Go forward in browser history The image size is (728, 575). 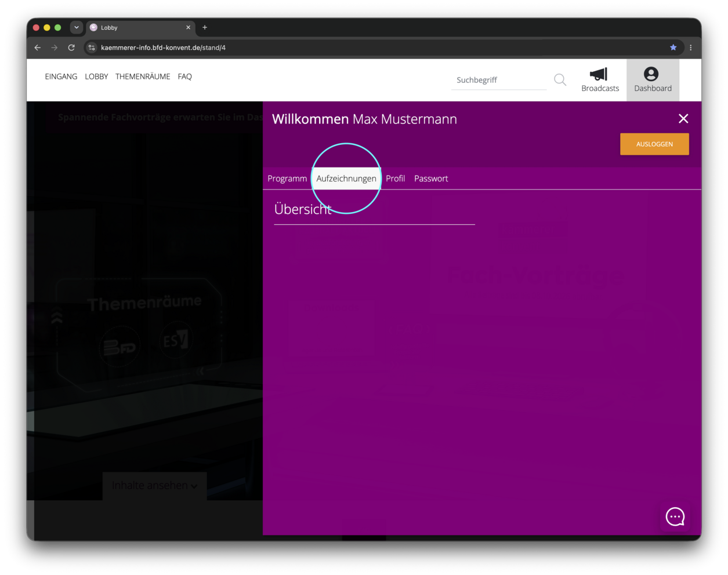point(55,48)
